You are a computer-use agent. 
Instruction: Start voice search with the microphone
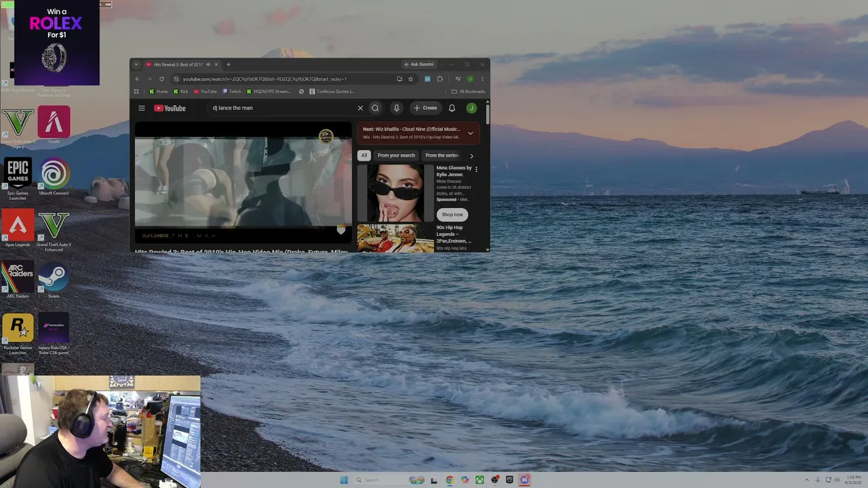click(397, 108)
